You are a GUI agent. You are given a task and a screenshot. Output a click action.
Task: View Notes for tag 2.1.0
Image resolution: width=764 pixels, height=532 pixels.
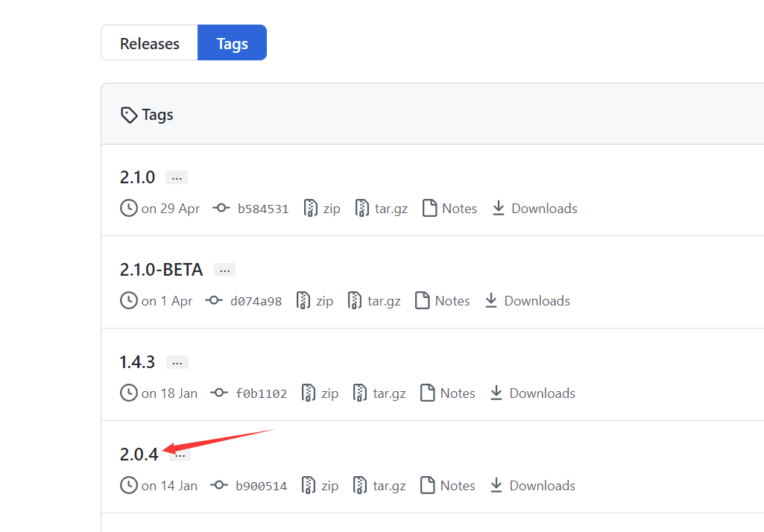[459, 209]
